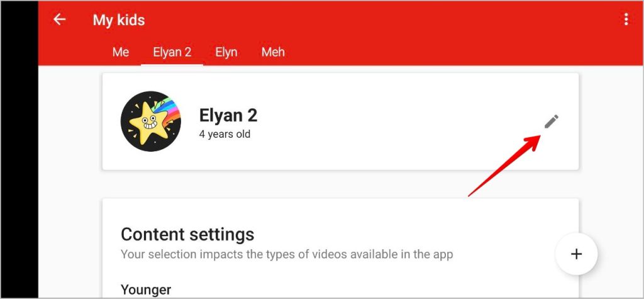Switch to the Me tab
Screen dimensions: 644x299
(x=121, y=52)
